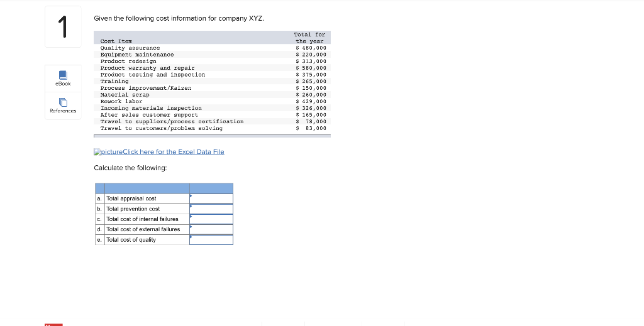This screenshot has height=326, width=644.
Task: Click the $ 375,000 value
Action: (311, 75)
